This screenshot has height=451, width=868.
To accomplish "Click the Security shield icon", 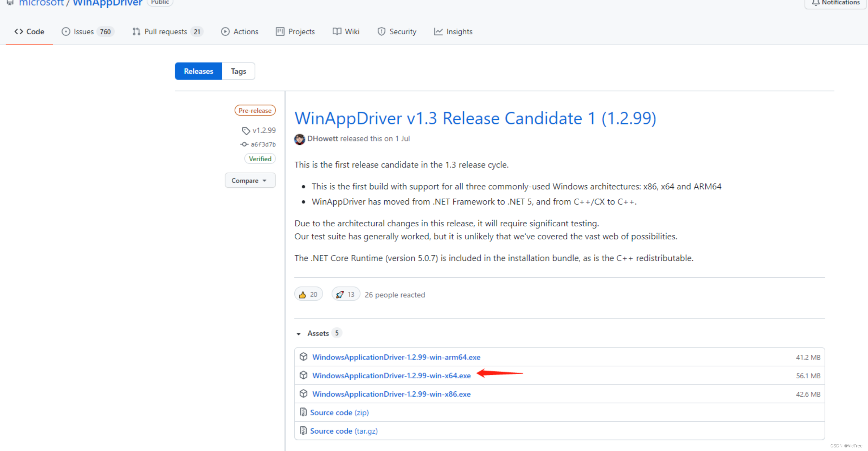I will tap(381, 31).
